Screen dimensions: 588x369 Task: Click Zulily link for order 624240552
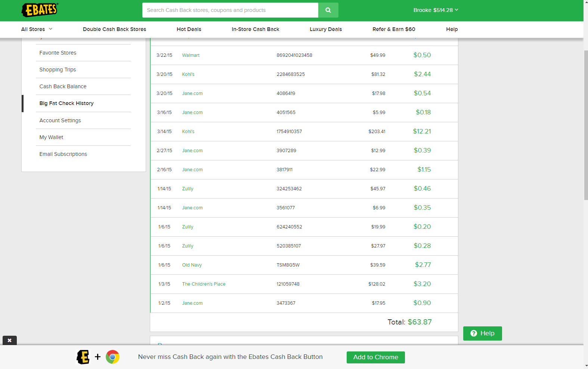tap(188, 227)
